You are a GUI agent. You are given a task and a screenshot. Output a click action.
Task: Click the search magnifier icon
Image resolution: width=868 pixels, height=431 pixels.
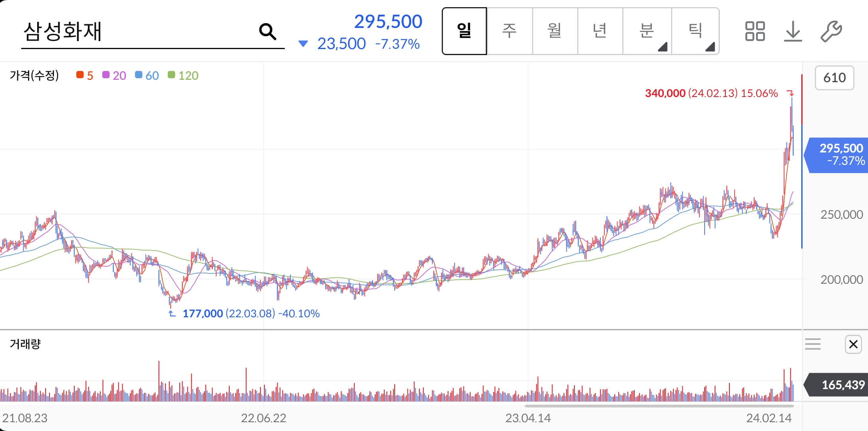click(x=267, y=31)
